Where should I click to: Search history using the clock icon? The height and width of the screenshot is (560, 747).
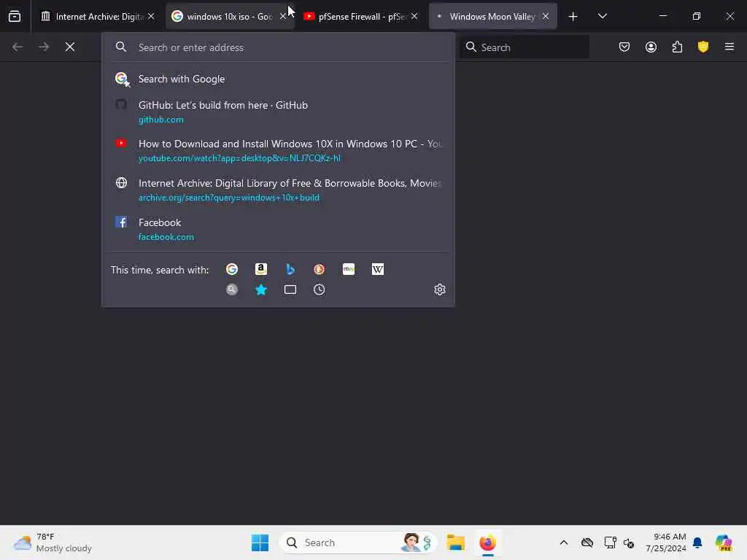point(320,289)
